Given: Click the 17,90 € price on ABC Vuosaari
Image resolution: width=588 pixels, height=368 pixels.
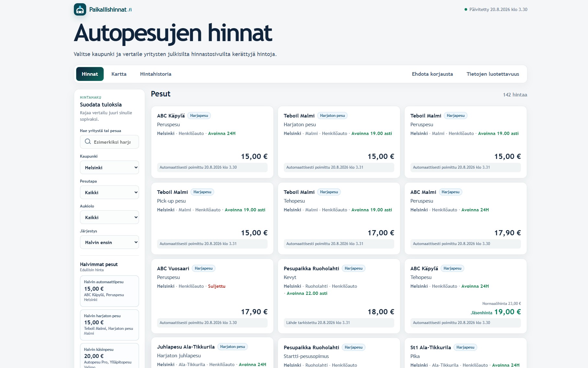Looking at the screenshot, I should 254,312.
